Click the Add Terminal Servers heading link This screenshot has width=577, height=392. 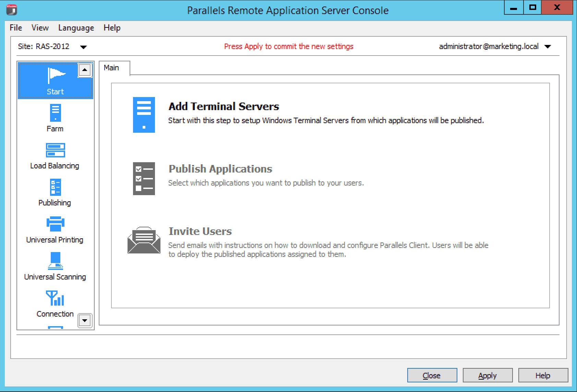point(224,106)
